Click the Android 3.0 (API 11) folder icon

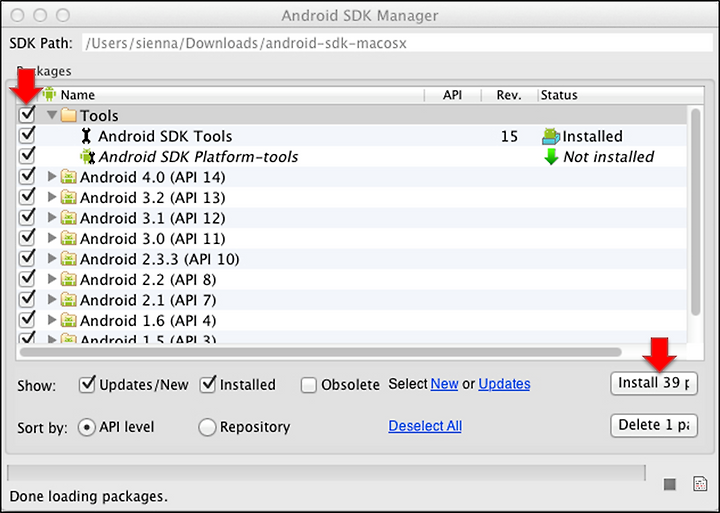tap(68, 238)
